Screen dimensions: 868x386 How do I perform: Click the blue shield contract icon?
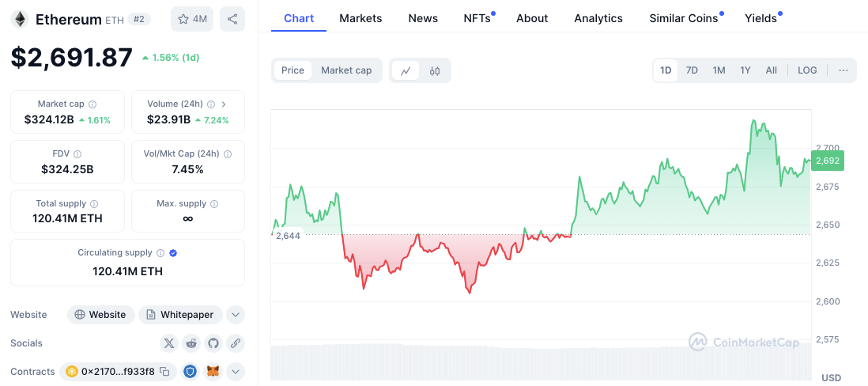point(191,372)
